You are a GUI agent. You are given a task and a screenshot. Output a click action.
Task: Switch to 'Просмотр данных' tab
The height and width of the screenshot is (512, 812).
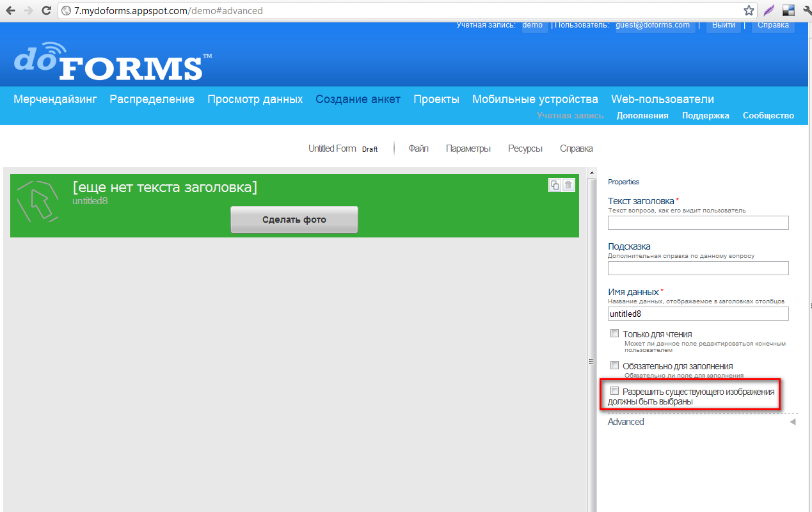pyautogui.click(x=255, y=99)
